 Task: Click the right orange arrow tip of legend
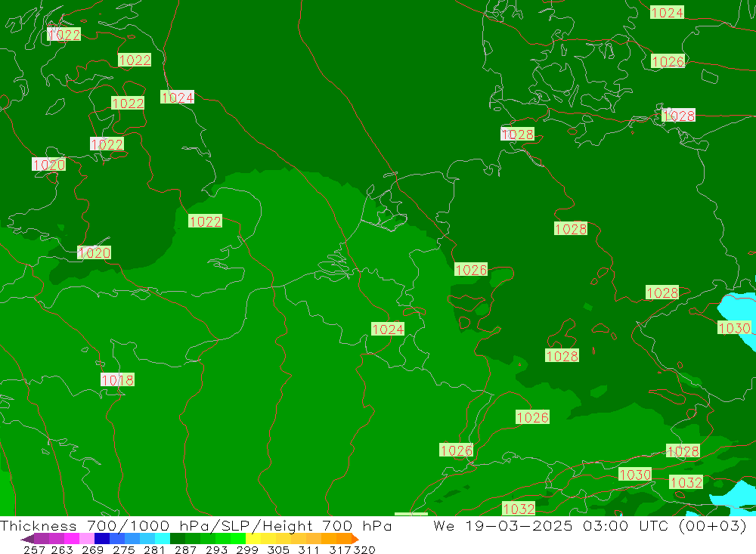pyautogui.click(x=355, y=539)
